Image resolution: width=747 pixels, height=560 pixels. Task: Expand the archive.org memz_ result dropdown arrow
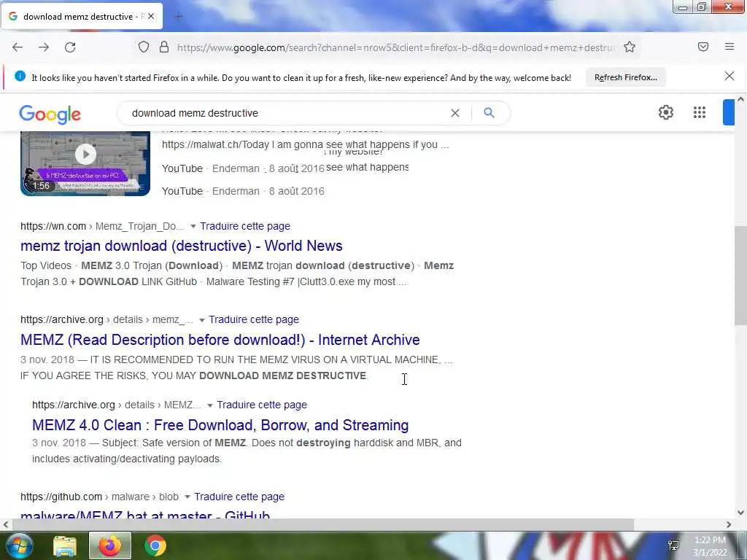[201, 320]
